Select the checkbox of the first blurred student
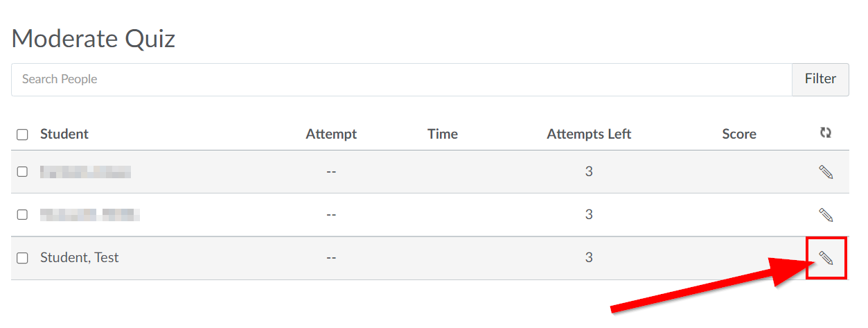The image size is (868, 328). pos(22,172)
